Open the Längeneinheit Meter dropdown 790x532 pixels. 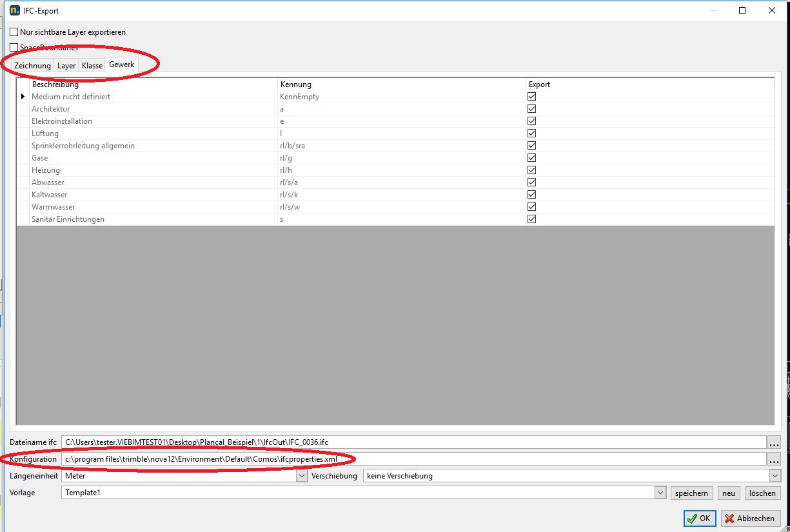coord(301,476)
